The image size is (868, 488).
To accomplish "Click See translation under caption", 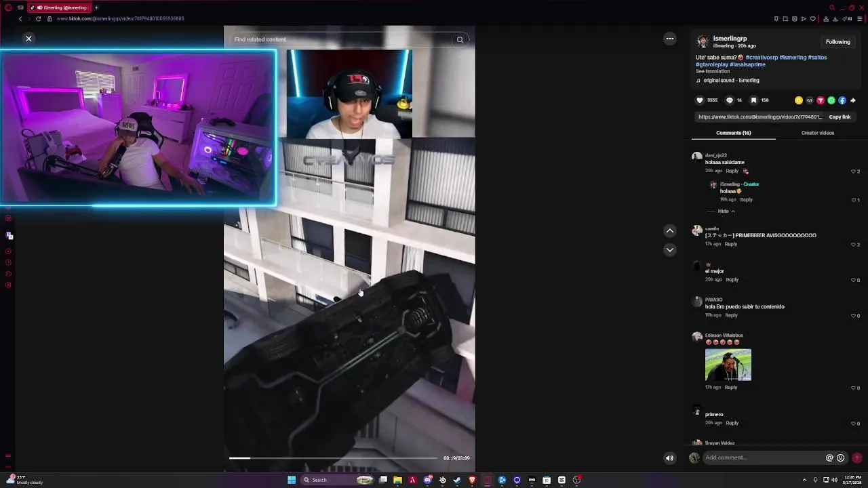I will [x=713, y=71].
